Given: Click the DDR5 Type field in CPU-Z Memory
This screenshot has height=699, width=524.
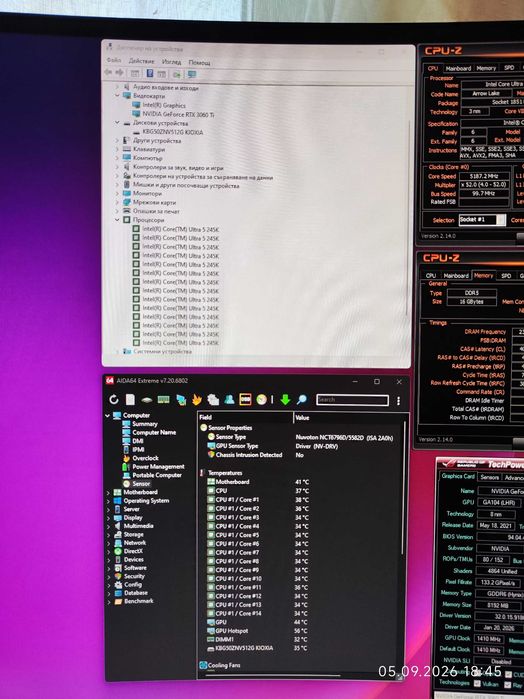Looking at the screenshot, I should 472,293.
